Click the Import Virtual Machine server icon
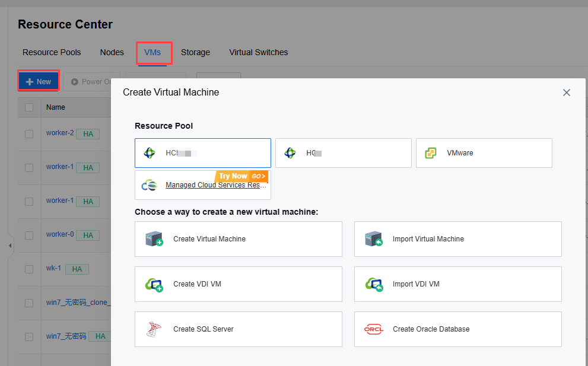Screen dimensions: 588x366 pos(373,239)
